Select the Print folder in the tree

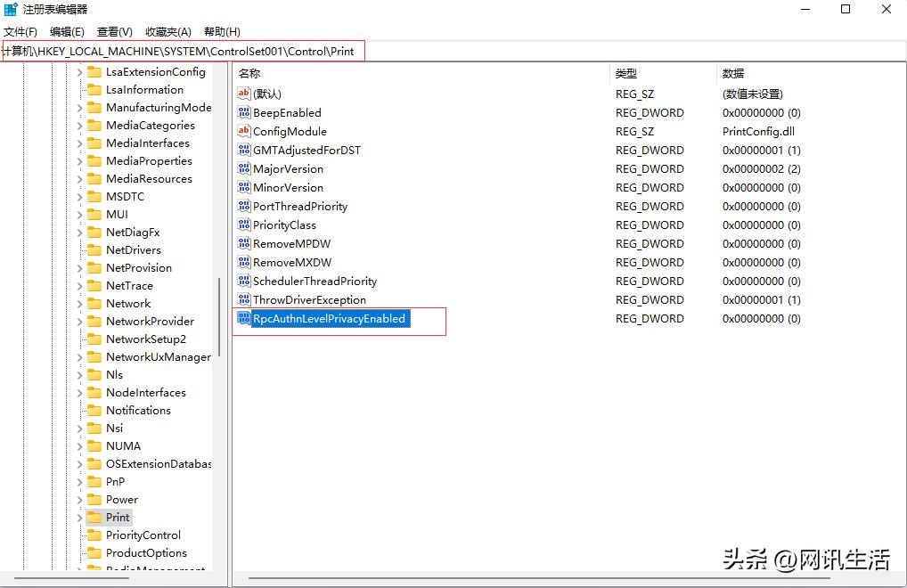(x=116, y=517)
